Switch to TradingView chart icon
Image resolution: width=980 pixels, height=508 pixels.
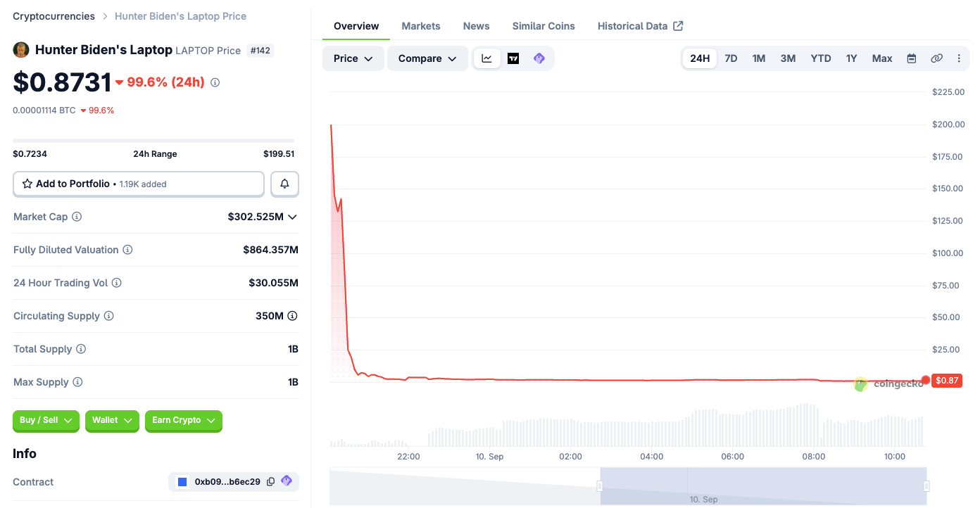coord(513,58)
